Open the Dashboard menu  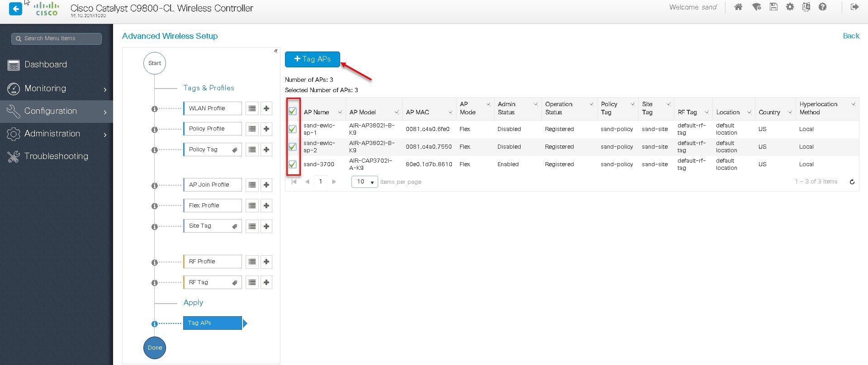click(x=57, y=65)
